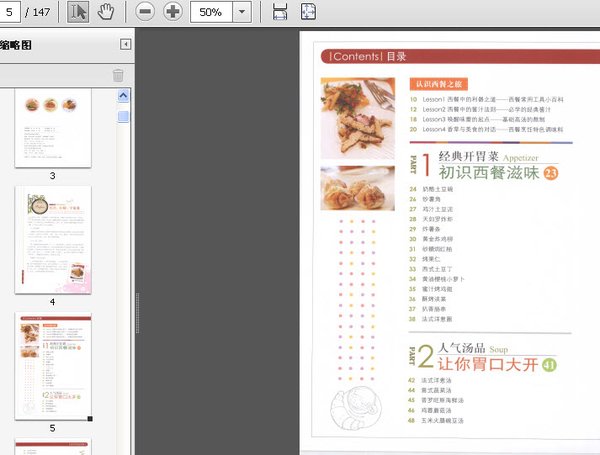
Task: Switch to fit one full page view
Action: click(x=308, y=12)
